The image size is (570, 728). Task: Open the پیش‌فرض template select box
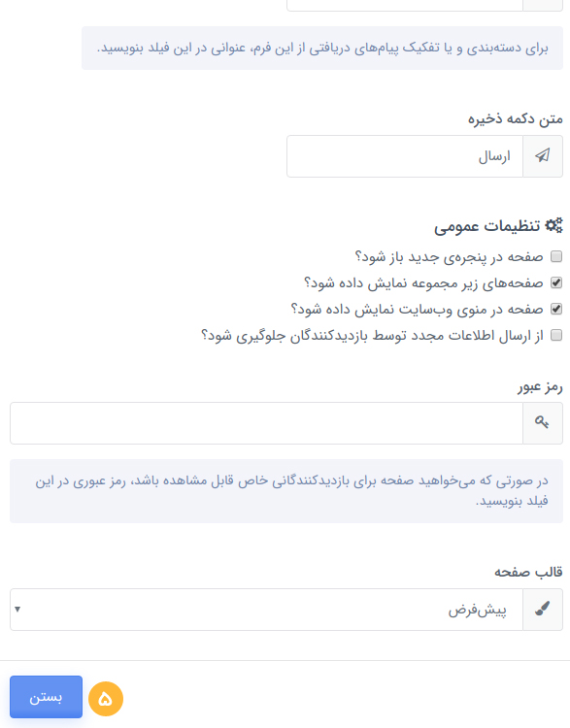coord(266,610)
